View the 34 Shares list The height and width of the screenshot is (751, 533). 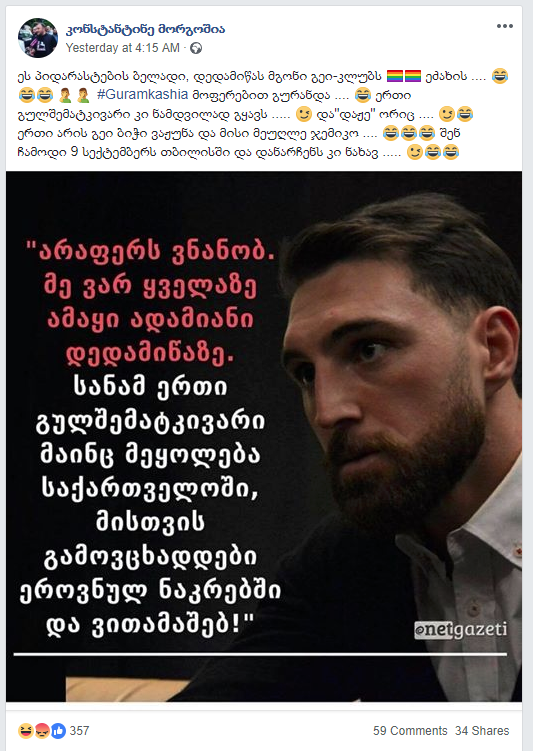(x=482, y=731)
